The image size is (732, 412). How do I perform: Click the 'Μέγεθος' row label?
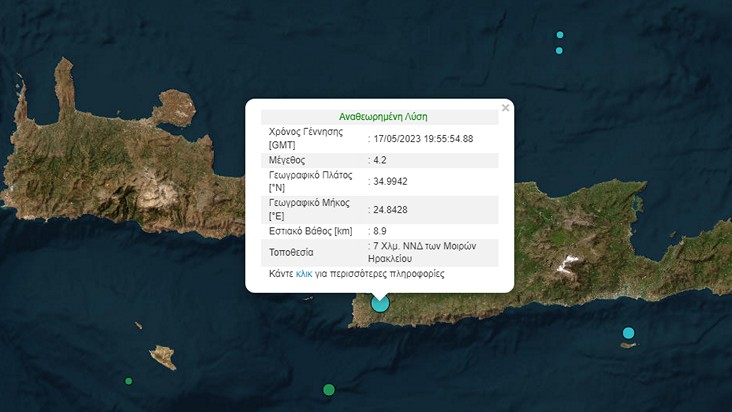(287, 160)
